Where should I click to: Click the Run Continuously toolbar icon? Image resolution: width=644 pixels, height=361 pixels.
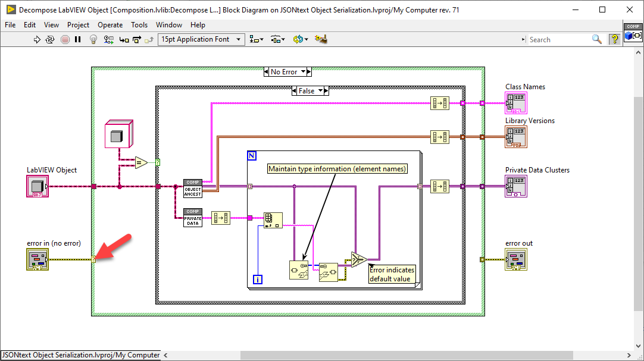coord(50,39)
